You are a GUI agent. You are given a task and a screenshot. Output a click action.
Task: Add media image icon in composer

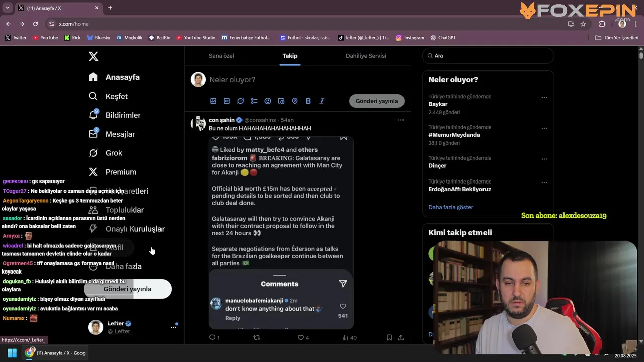pyautogui.click(x=213, y=101)
